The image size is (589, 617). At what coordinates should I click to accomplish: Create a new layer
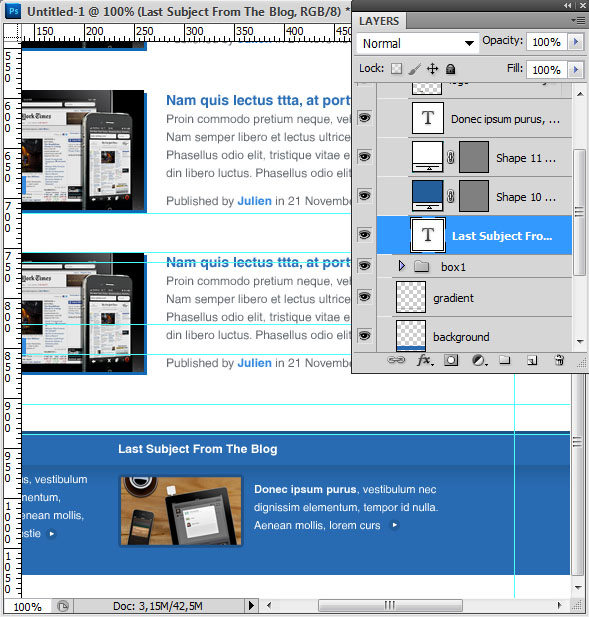tap(532, 360)
